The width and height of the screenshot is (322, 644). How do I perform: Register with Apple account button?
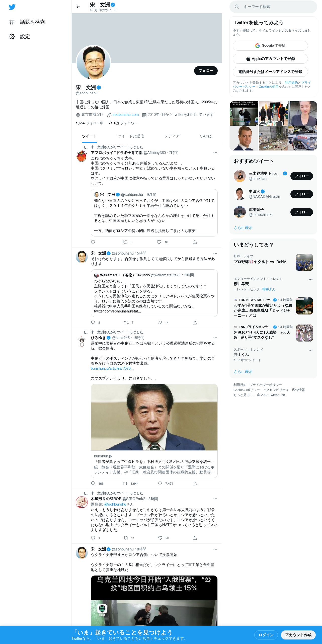[x=270, y=59]
